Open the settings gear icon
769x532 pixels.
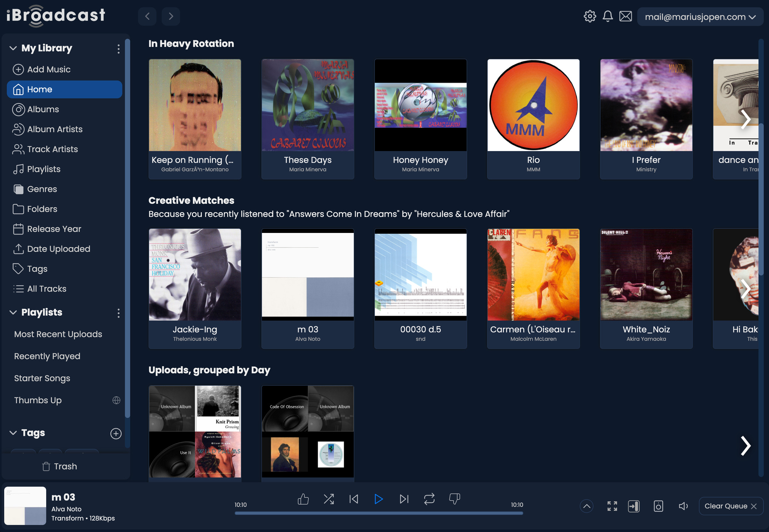(x=589, y=16)
